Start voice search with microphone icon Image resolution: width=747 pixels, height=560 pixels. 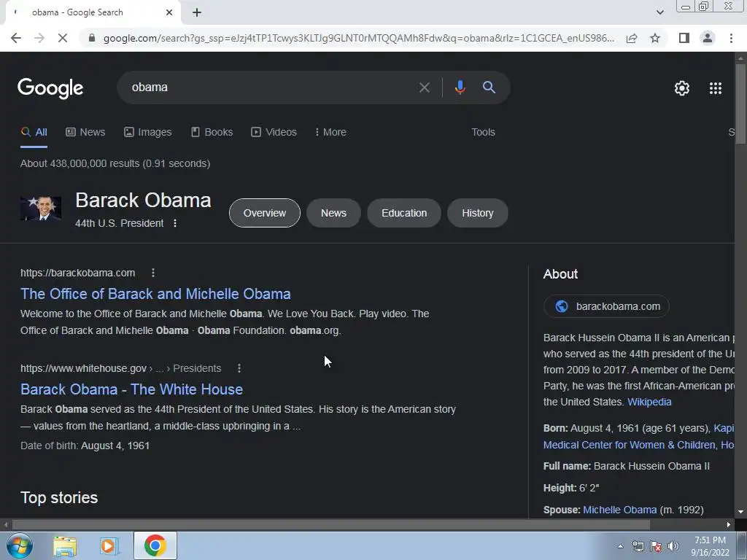[x=460, y=87]
